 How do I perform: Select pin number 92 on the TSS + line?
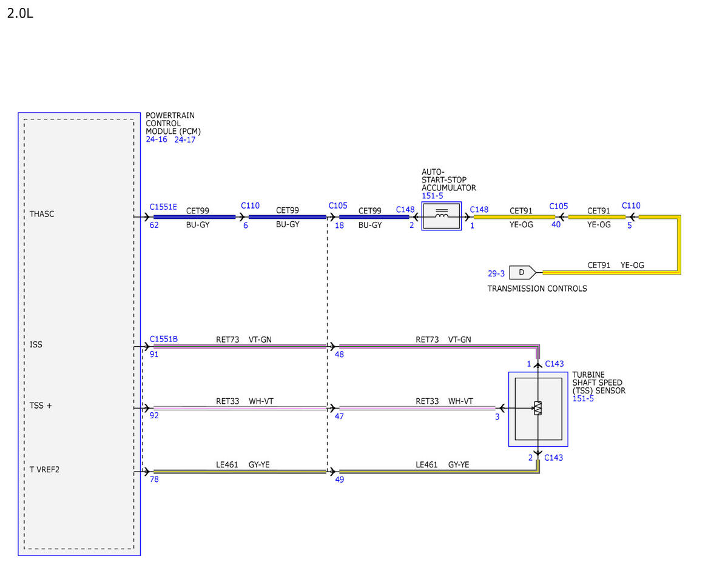(154, 416)
